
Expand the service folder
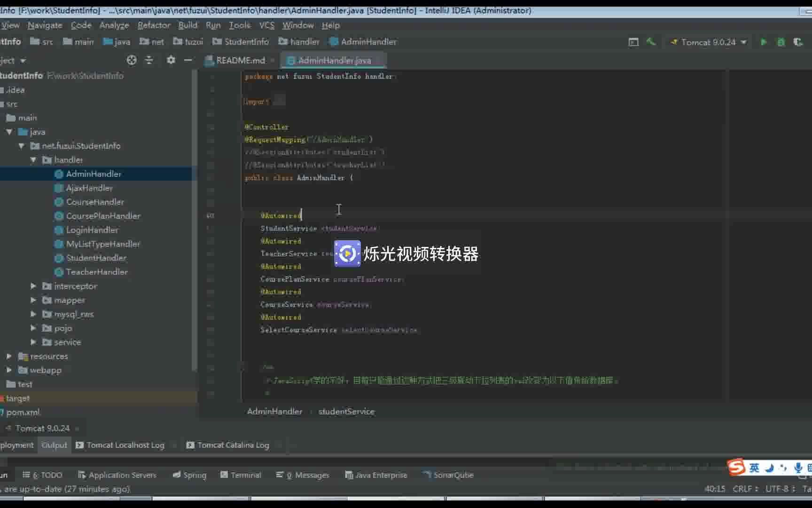coord(33,342)
